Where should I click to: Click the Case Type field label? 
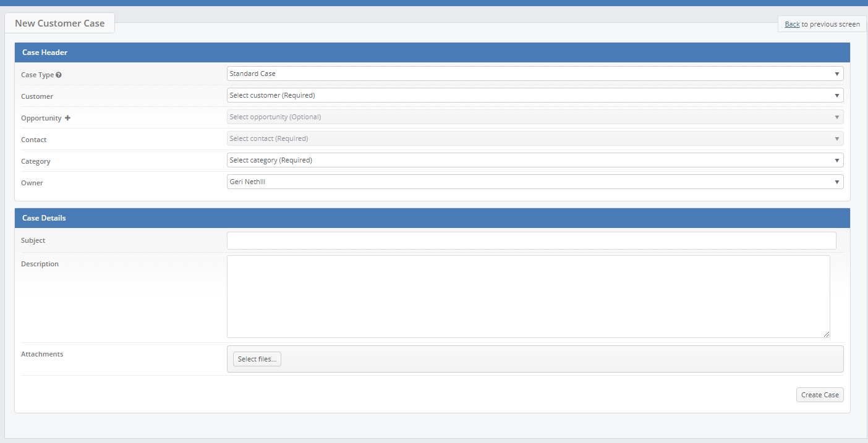[x=38, y=75]
